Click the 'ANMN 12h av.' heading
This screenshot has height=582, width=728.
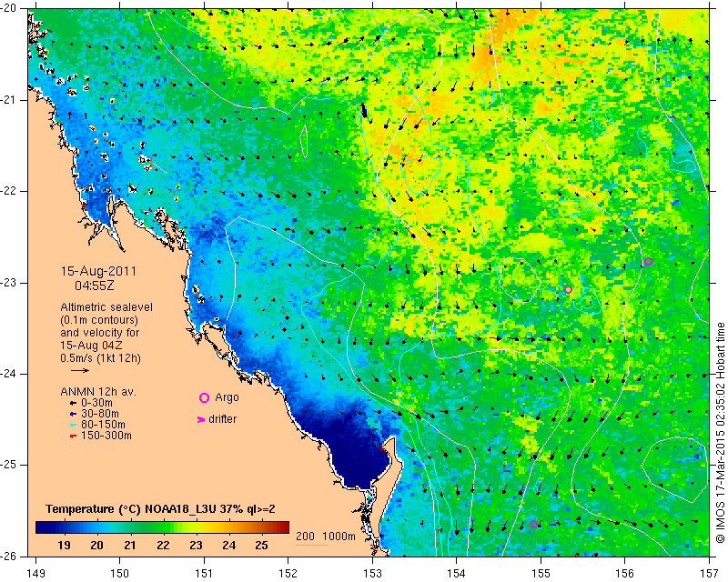pyautogui.click(x=98, y=392)
